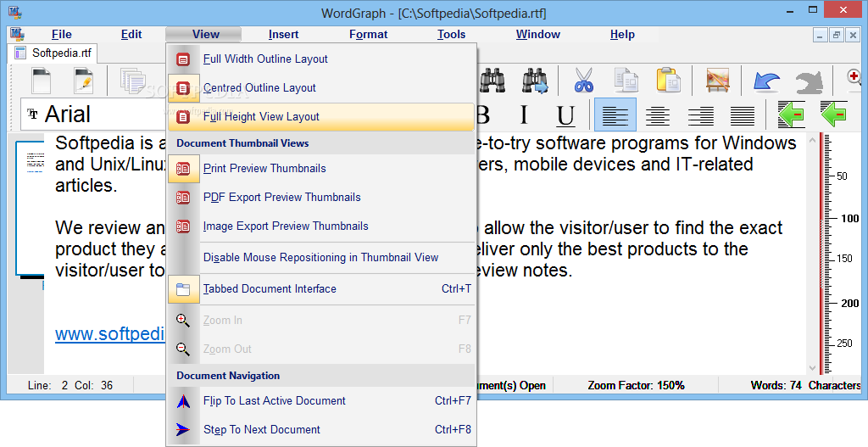868x447 pixels.
Task: Click the vertical scrollbar up arrow
Action: 812,140
